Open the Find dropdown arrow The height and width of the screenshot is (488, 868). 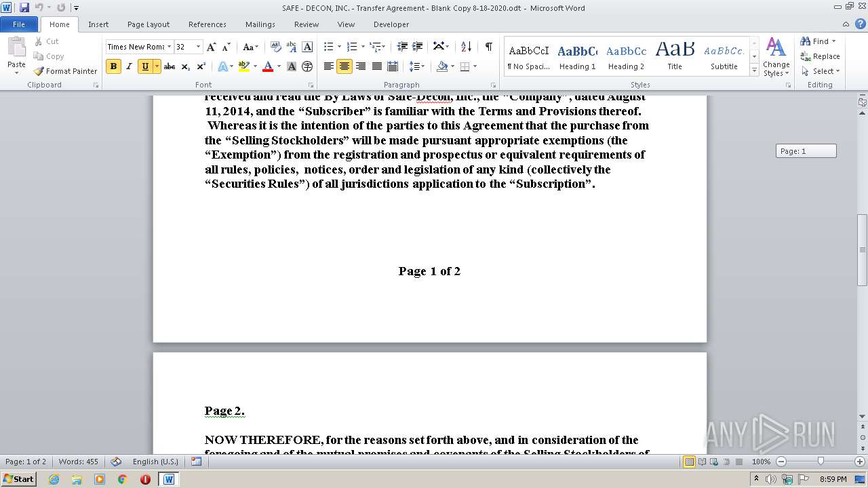click(833, 41)
